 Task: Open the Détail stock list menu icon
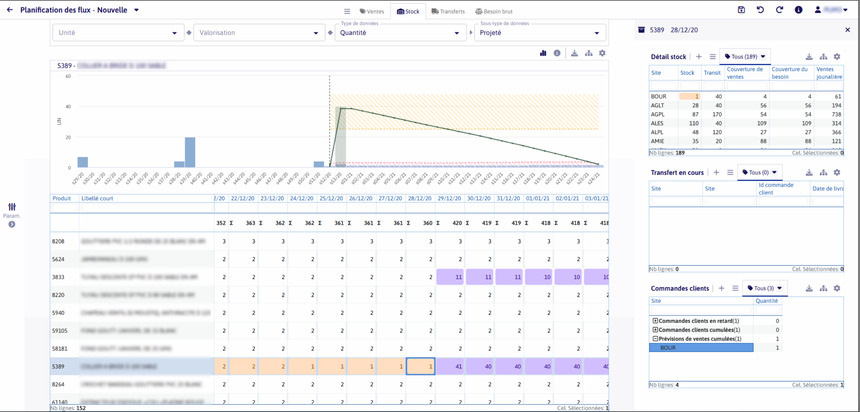point(712,57)
